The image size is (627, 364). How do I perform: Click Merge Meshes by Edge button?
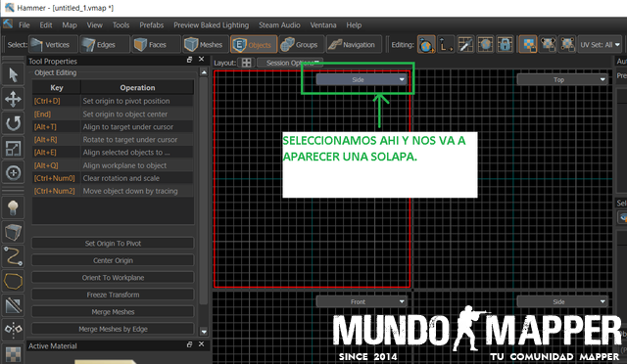pyautogui.click(x=113, y=329)
